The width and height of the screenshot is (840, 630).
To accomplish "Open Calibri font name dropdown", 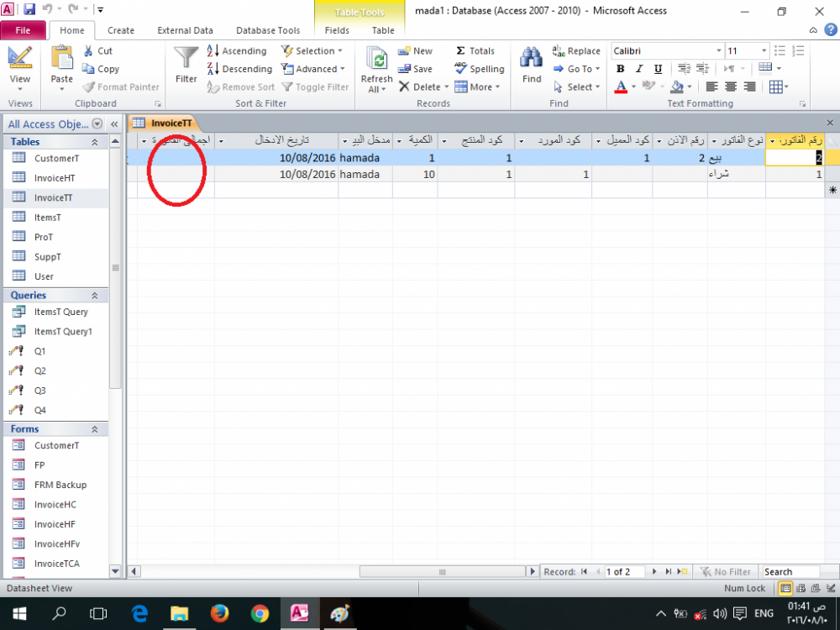I will click(719, 51).
